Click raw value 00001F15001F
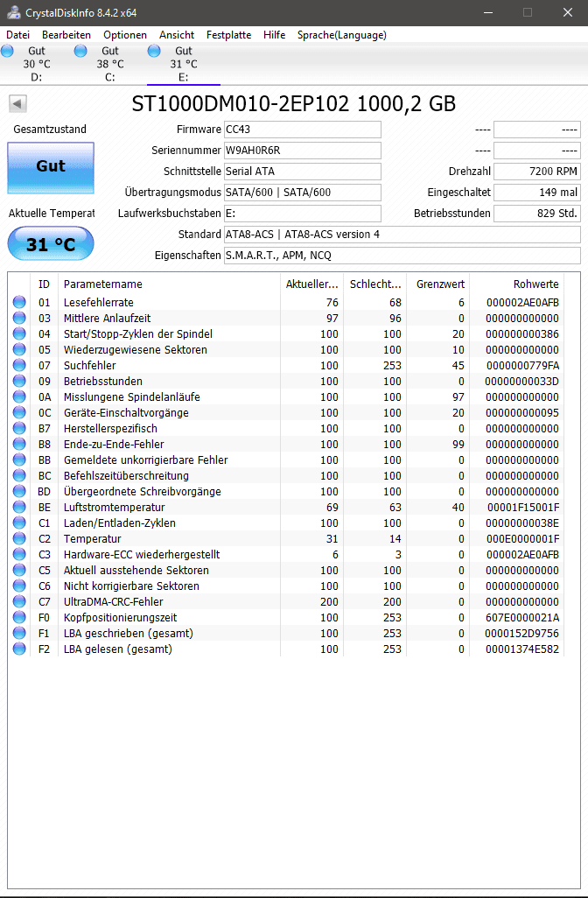The height and width of the screenshot is (898, 588). pyautogui.click(x=523, y=507)
